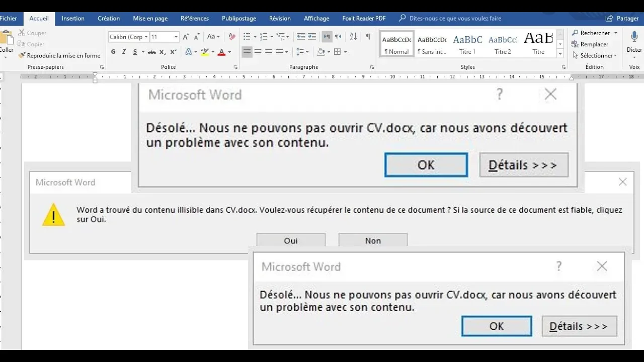Switch to the Publipostage tab
Image resolution: width=644 pixels, height=362 pixels.
239,18
